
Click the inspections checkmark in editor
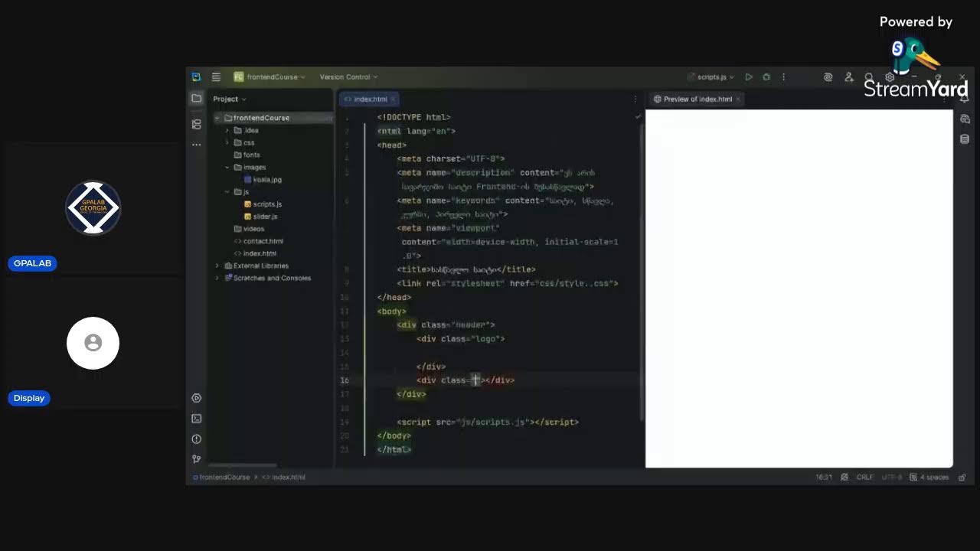point(638,117)
